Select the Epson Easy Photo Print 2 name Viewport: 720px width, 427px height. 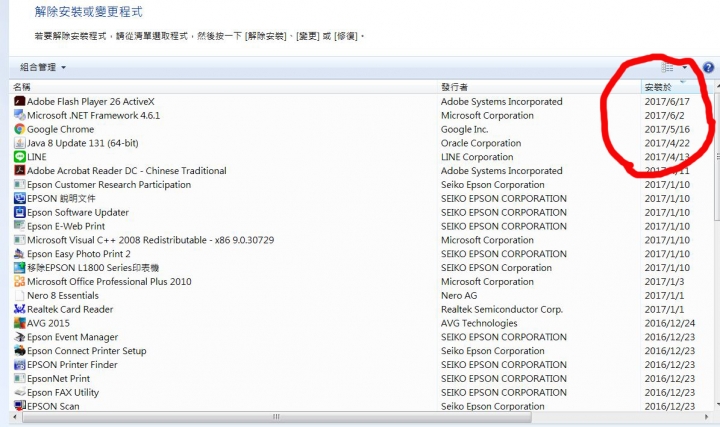79,253
